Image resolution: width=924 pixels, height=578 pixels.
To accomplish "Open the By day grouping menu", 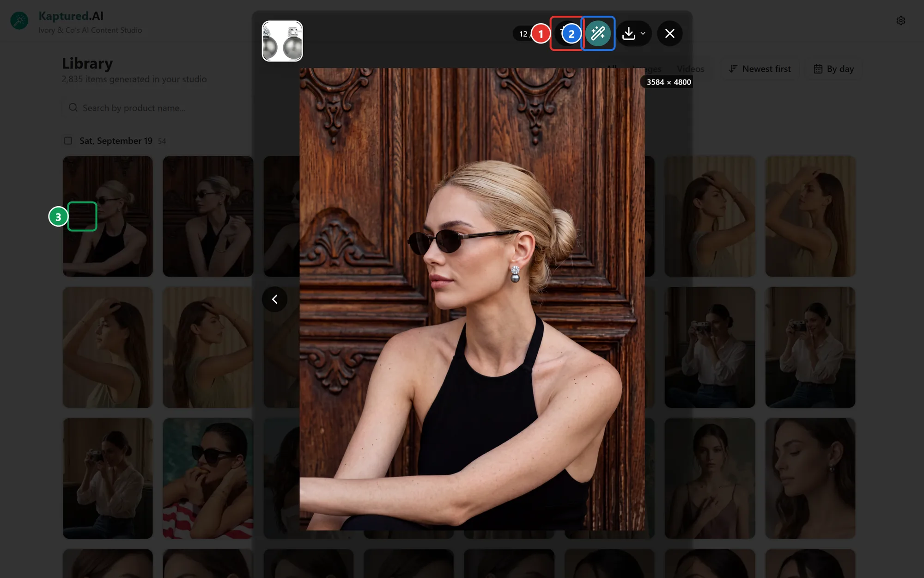I will click(834, 69).
